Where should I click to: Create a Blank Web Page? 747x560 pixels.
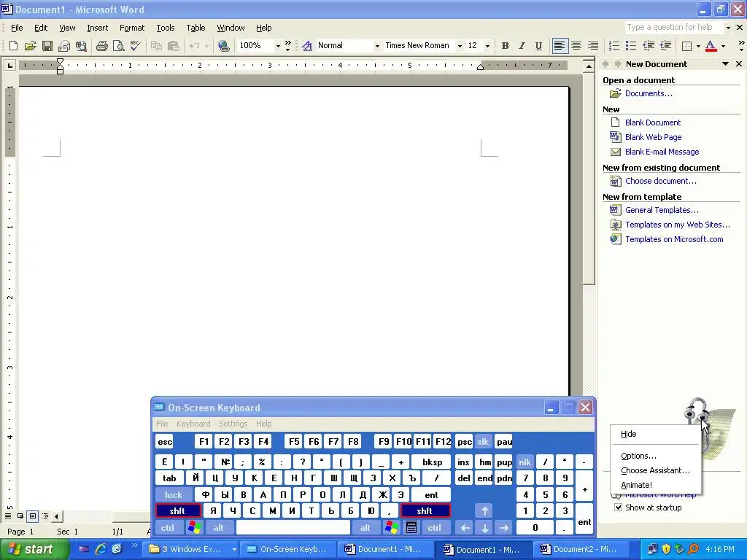point(653,137)
